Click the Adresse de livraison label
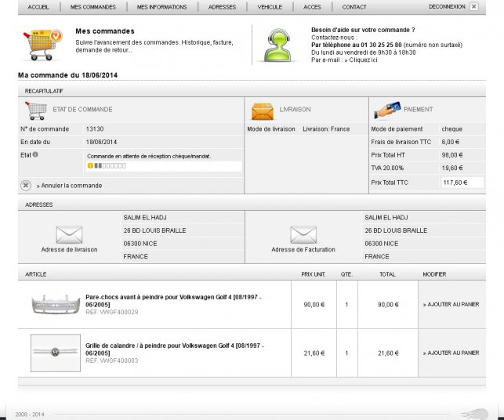Screen dimensions: 504x420 [x=70, y=250]
